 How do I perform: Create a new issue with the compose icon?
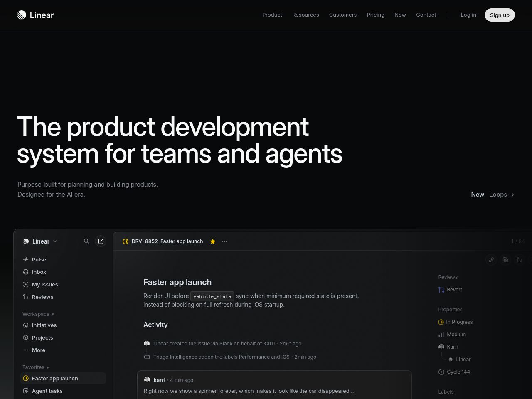click(x=101, y=241)
